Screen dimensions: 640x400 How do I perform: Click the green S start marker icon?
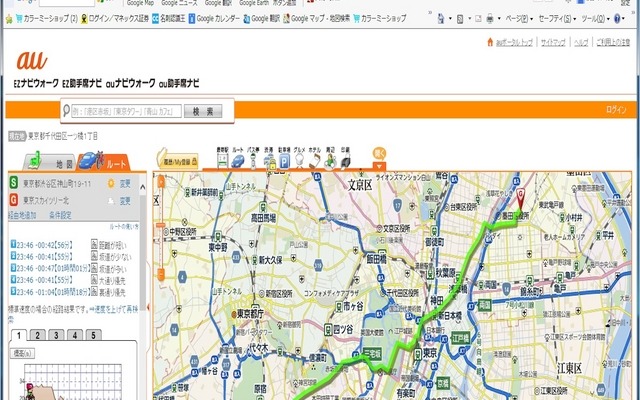[x=14, y=183]
